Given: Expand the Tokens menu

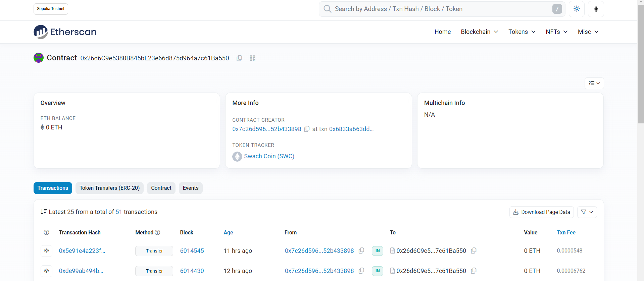Looking at the screenshot, I should tap(522, 32).
